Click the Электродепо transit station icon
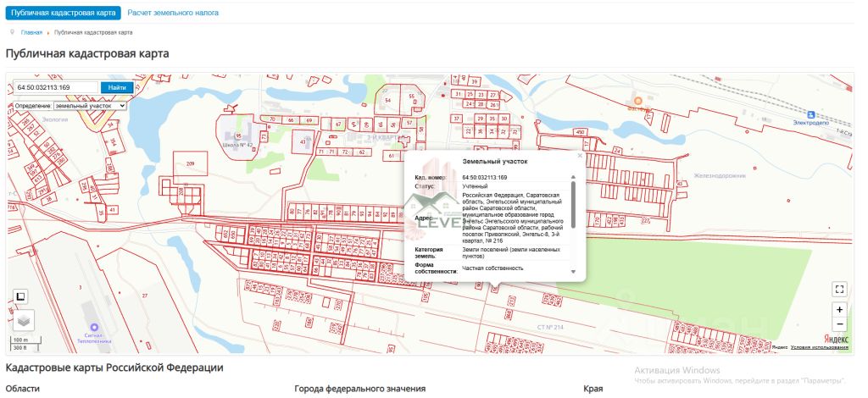The image size is (868, 398). pyautogui.click(x=811, y=114)
